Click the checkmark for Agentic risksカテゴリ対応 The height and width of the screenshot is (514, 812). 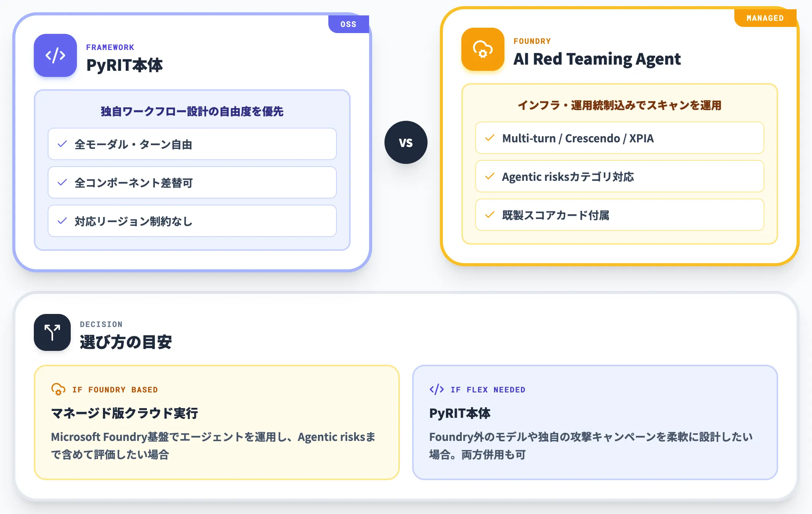pos(490,176)
